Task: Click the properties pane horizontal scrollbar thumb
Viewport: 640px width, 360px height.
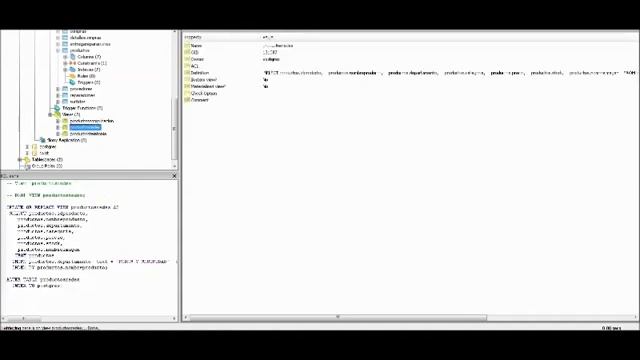Action: pyautogui.click(x=338, y=317)
